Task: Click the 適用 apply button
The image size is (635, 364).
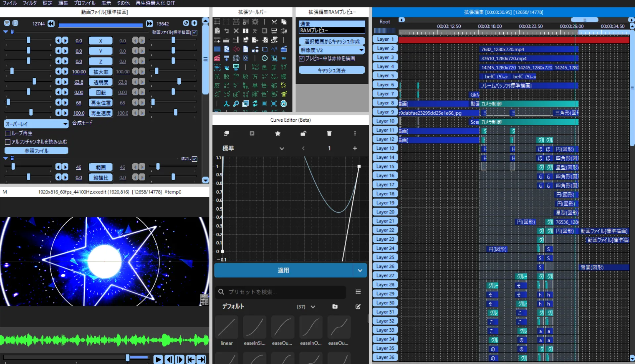Action: pyautogui.click(x=283, y=270)
